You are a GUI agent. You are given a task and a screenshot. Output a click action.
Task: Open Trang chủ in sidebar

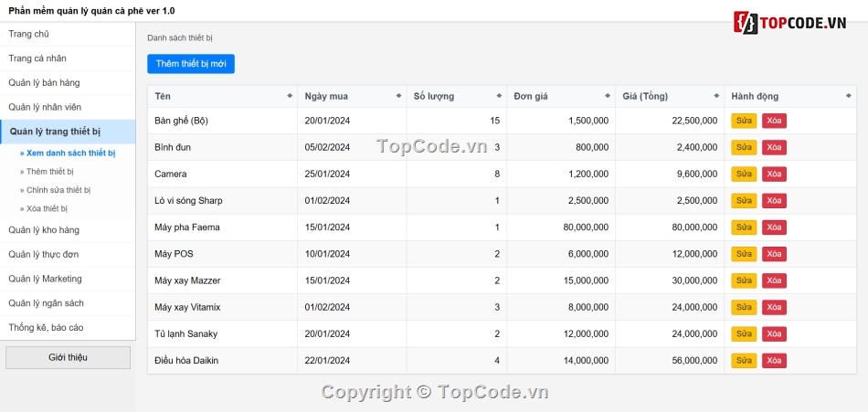(68, 35)
